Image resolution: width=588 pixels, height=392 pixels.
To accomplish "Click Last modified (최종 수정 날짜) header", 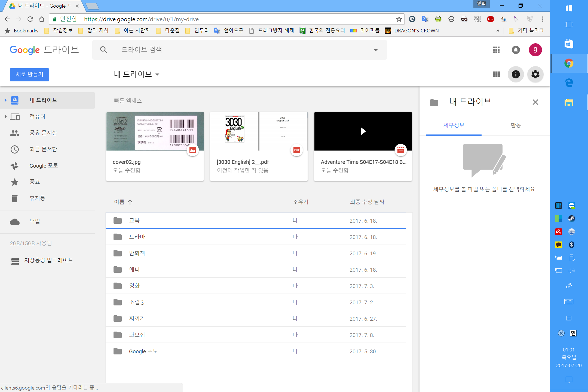I will pos(367,202).
